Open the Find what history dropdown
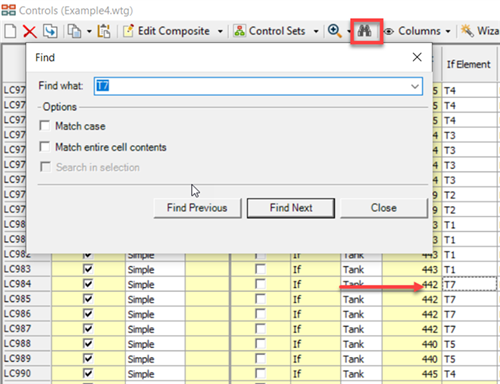The width and height of the screenshot is (500, 384). (415, 86)
